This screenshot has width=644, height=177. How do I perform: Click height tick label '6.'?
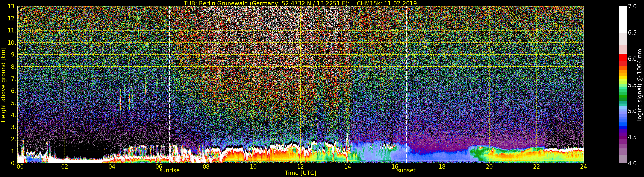[13, 91]
